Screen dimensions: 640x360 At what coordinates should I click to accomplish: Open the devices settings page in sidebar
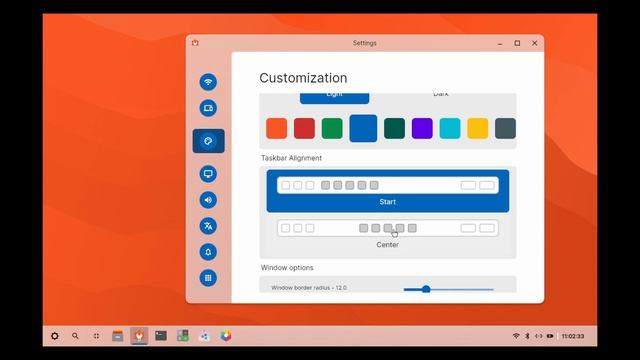click(208, 108)
